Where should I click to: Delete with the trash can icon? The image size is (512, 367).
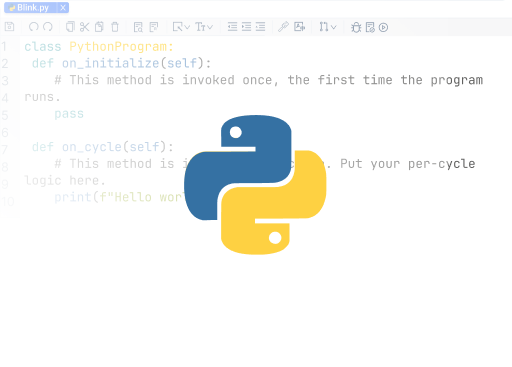click(115, 27)
